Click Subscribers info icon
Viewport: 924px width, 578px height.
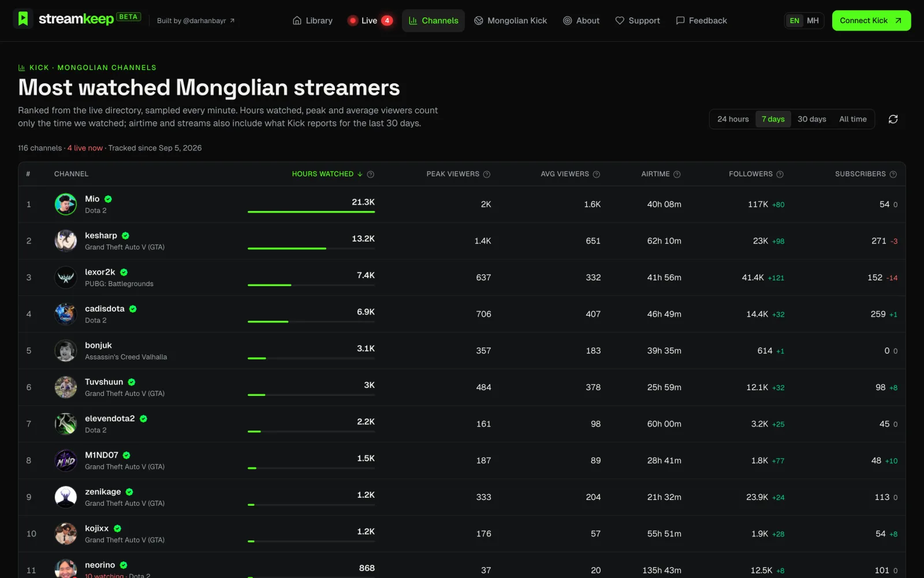(893, 174)
